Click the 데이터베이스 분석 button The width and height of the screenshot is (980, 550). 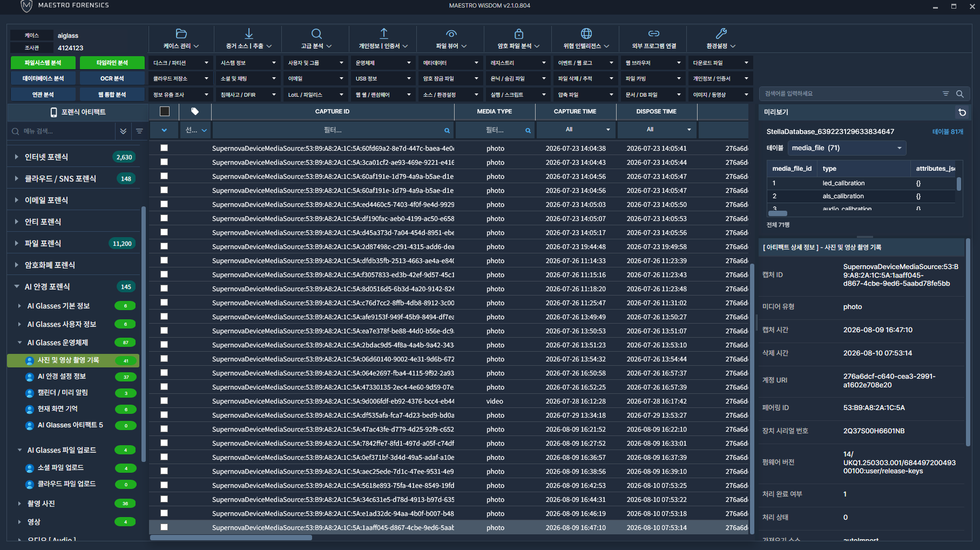pyautogui.click(x=43, y=78)
